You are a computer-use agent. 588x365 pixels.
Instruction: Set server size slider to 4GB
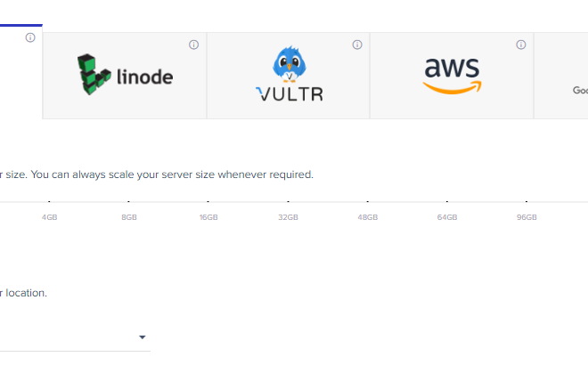(x=49, y=202)
